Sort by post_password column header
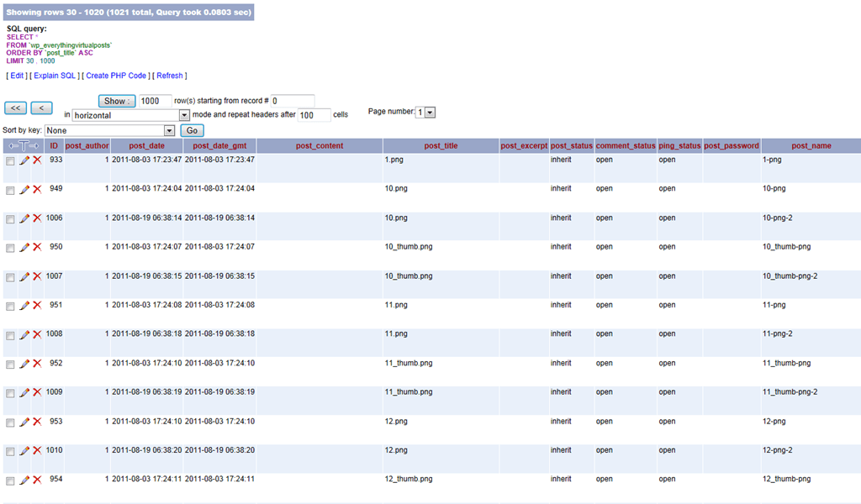This screenshot has width=861, height=504. pos(732,146)
